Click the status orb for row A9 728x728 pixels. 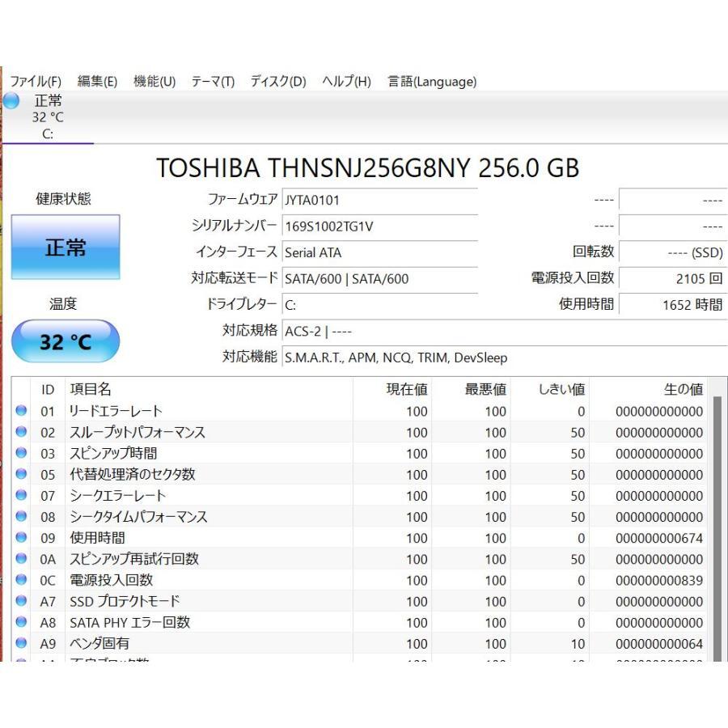[x=21, y=642]
